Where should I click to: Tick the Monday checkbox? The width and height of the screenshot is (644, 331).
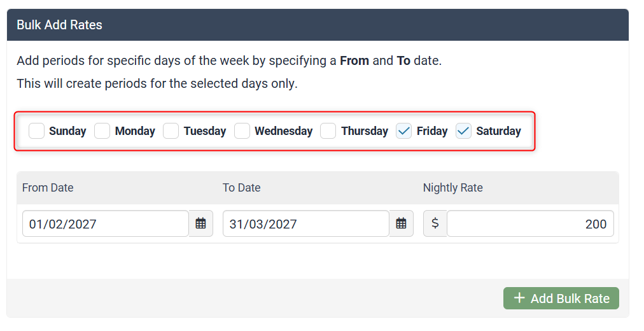click(102, 130)
